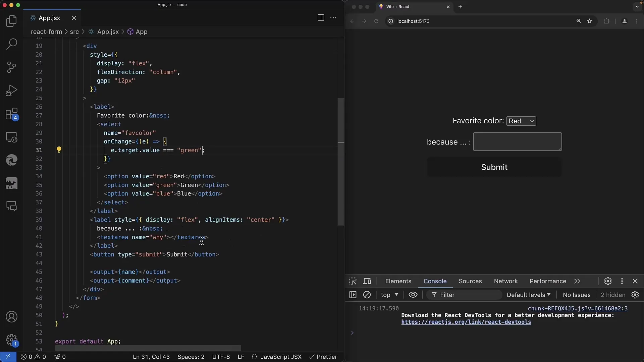Click the Explorer icon in sidebar
644x362 pixels.
[11, 21]
